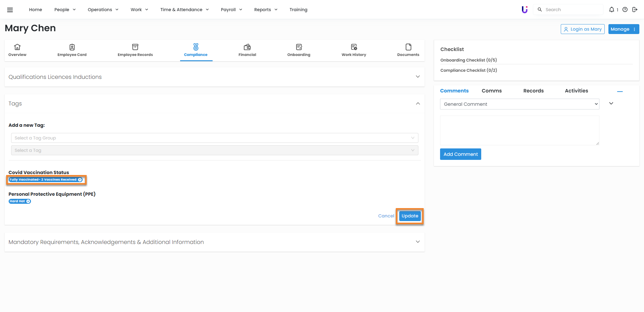Screen dimensions: 644x312
Task: Open the Work History tab icon
Action: [354, 47]
